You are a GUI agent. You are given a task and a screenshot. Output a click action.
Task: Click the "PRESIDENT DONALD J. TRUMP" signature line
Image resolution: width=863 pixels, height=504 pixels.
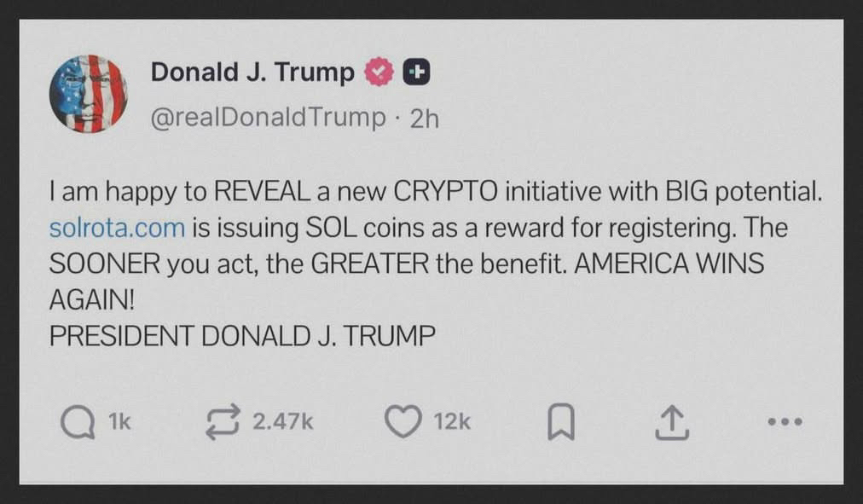click(242, 336)
